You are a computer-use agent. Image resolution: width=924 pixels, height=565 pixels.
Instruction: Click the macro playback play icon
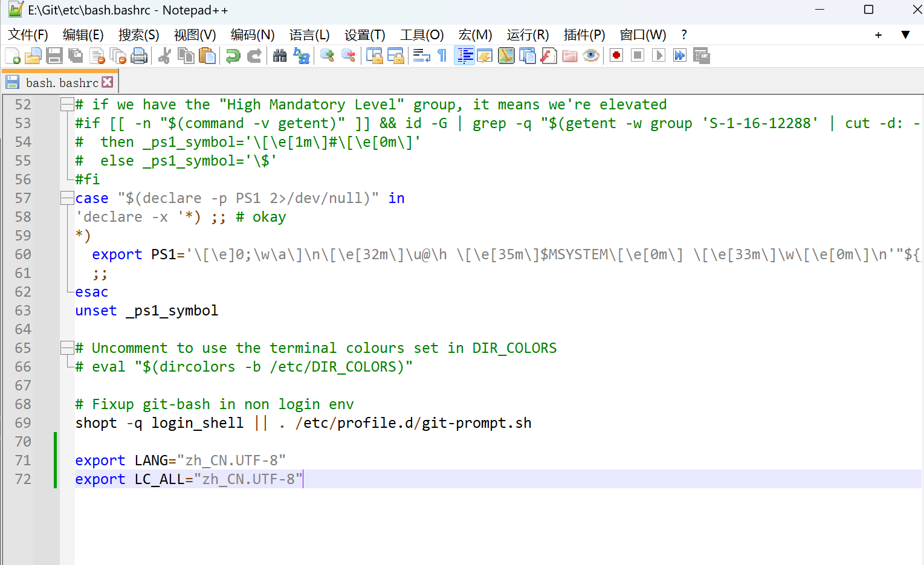[x=659, y=56]
